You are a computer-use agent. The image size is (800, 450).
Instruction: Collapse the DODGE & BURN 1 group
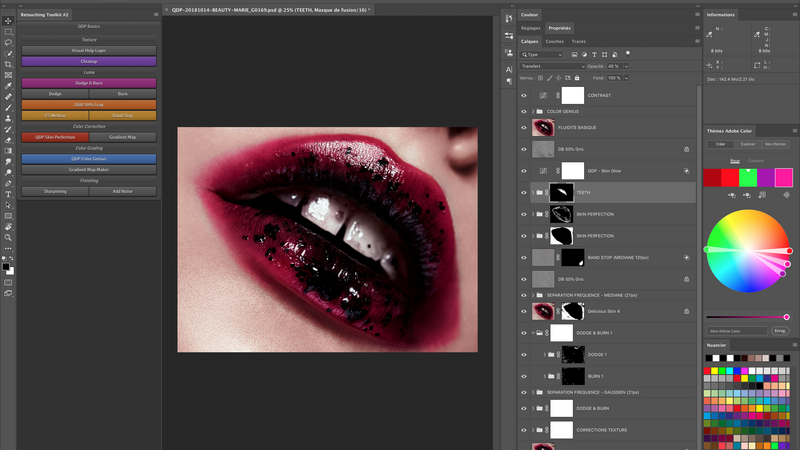(x=533, y=333)
